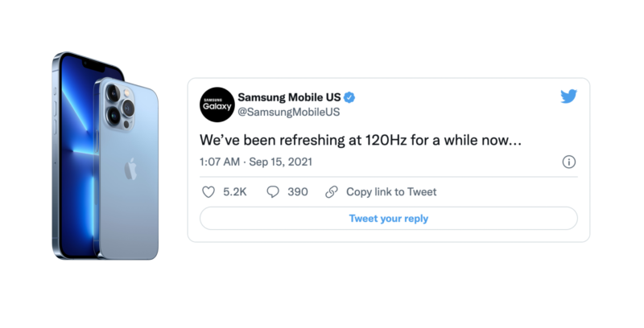Image resolution: width=644 pixels, height=328 pixels.
Task: Open the tweet info circle icon
Action: point(569,162)
